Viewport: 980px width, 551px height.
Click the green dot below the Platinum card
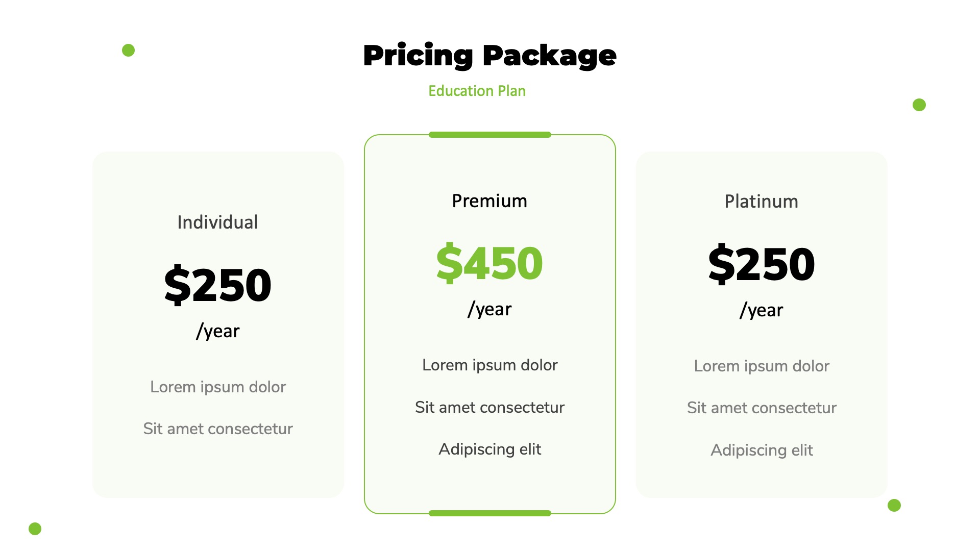894,505
